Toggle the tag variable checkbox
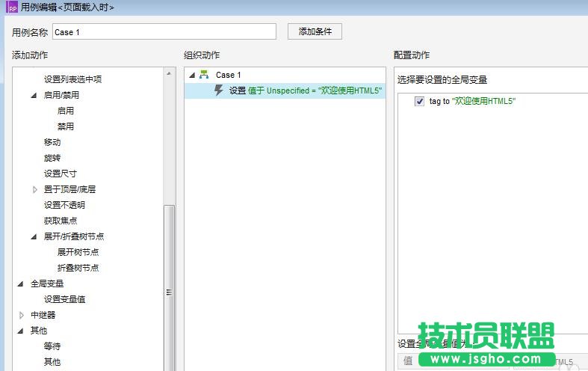The image size is (588, 371). 419,101
